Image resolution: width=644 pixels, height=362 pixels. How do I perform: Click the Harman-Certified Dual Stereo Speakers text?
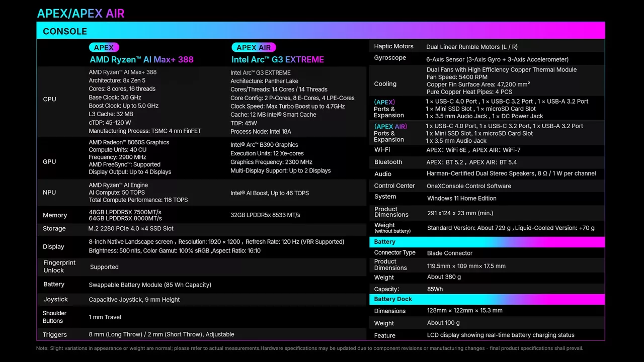coord(511,173)
